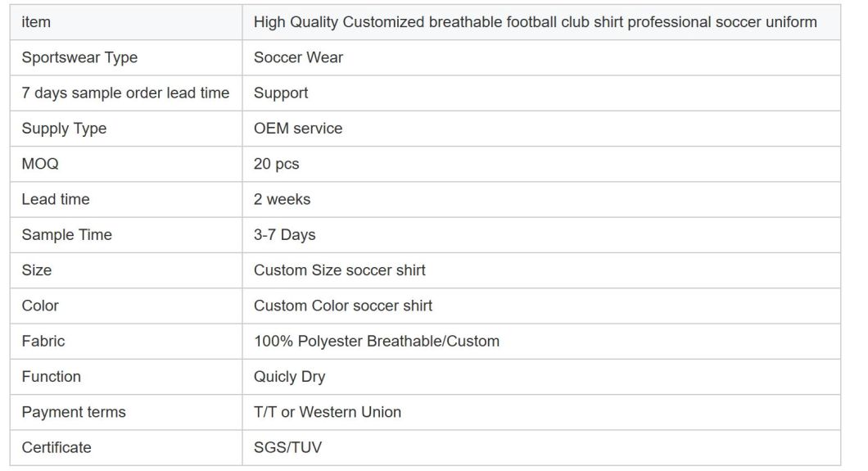This screenshot has height=471, width=868.
Task: Click the 'Size' label cell
Action: pos(36,270)
